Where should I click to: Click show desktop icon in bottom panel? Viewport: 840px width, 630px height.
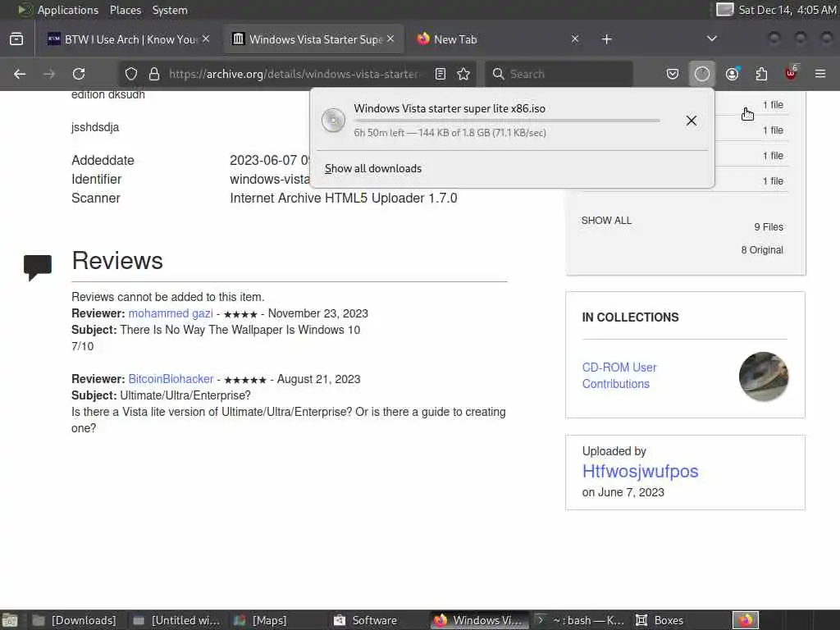point(10,621)
